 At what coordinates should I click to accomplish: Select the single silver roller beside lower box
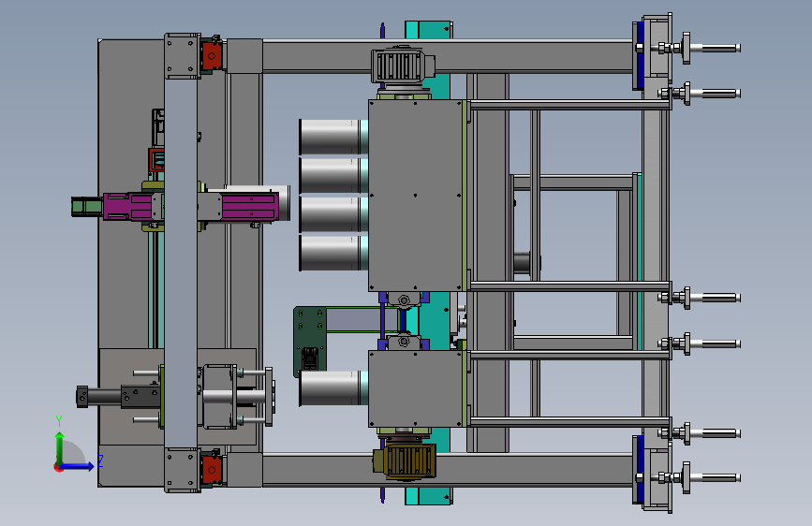pyautogui.click(x=333, y=387)
